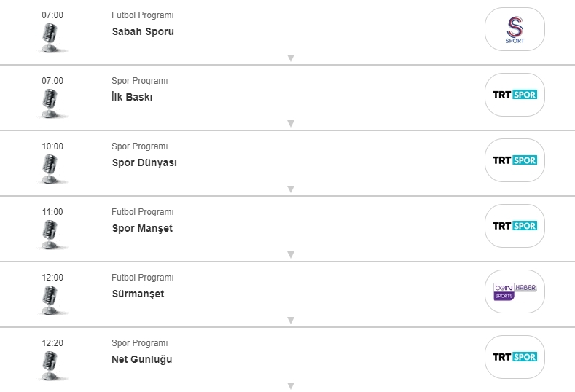Click the microphone icon beside Sabah Sporu
Screen dimensions: 575x392
tap(50, 37)
